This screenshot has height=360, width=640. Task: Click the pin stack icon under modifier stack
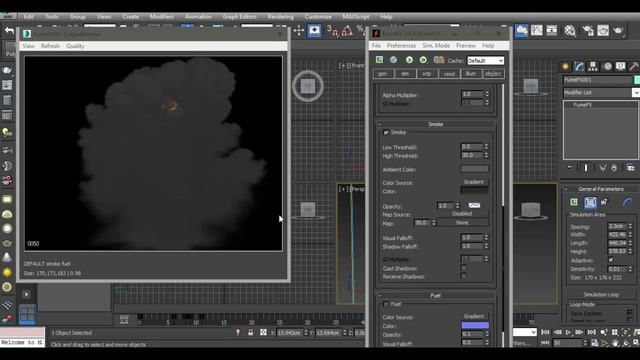click(570, 168)
